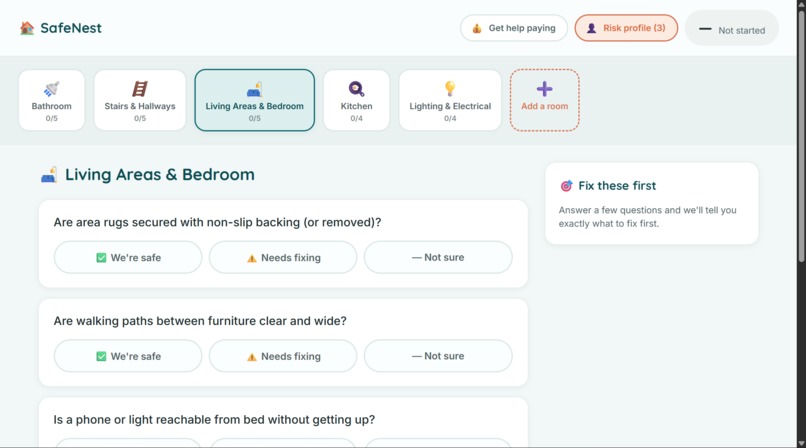Mark walking paths as Needs fixing
This screenshot has width=806, height=448.
(283, 356)
